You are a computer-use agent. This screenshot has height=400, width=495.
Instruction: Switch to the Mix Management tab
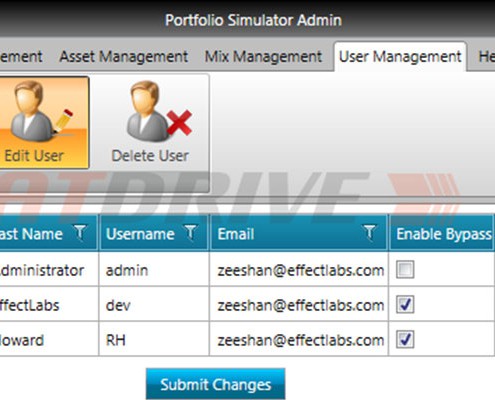pos(263,56)
